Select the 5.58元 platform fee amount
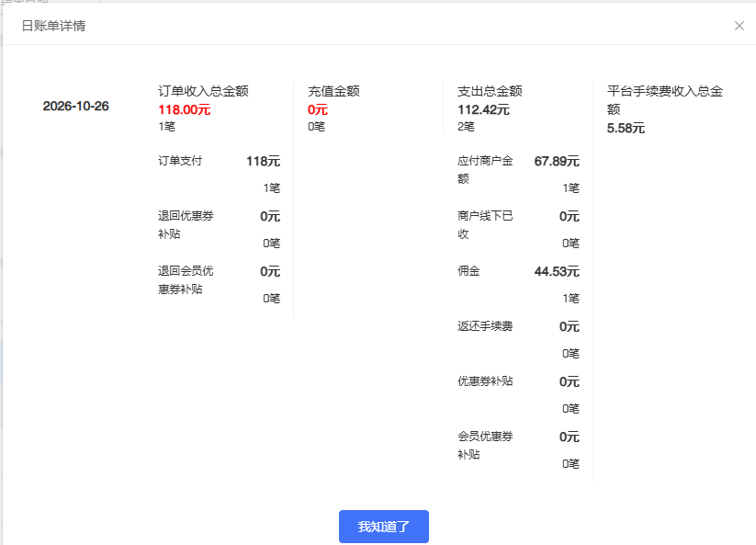Viewport: 756px width, 545px height. 626,129
